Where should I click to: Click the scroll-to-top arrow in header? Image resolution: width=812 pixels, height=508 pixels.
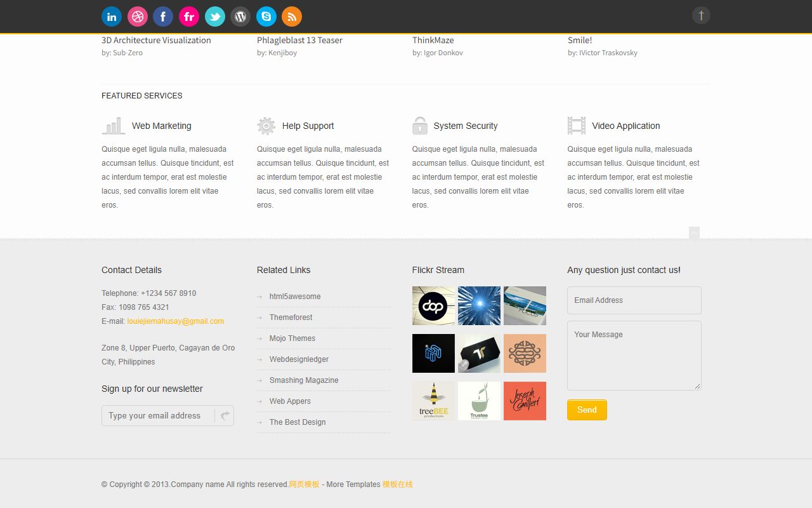coord(701,15)
